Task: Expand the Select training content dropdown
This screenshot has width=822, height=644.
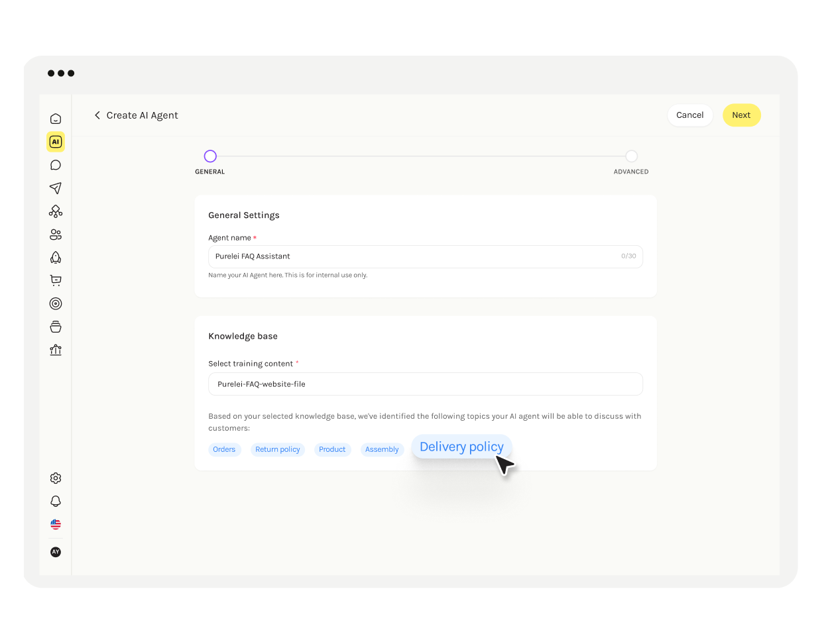Action: click(425, 384)
